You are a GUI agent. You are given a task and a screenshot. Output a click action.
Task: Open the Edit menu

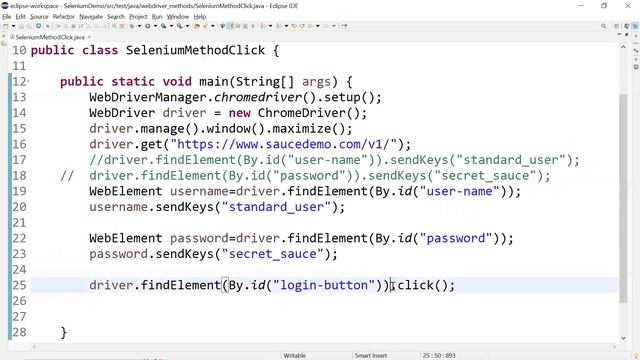[x=20, y=17]
